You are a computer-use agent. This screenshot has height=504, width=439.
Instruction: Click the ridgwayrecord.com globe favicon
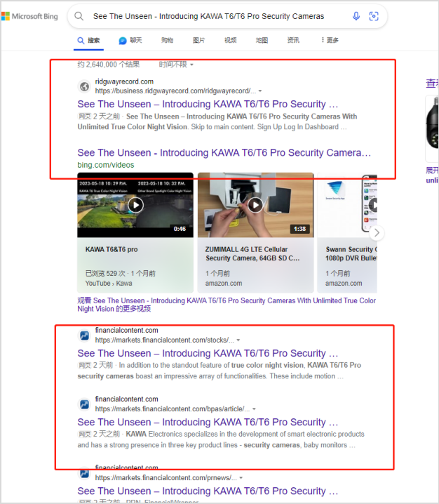pyautogui.click(x=84, y=86)
